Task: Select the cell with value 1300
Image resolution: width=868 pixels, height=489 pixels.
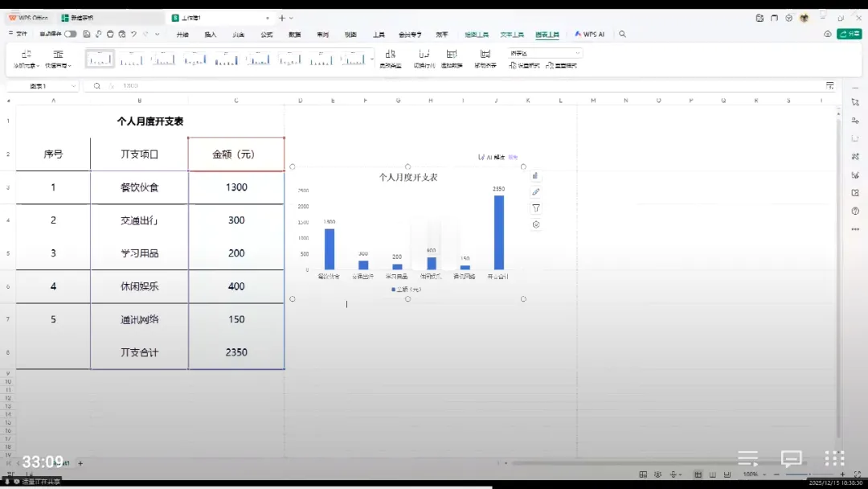Action: (x=236, y=187)
